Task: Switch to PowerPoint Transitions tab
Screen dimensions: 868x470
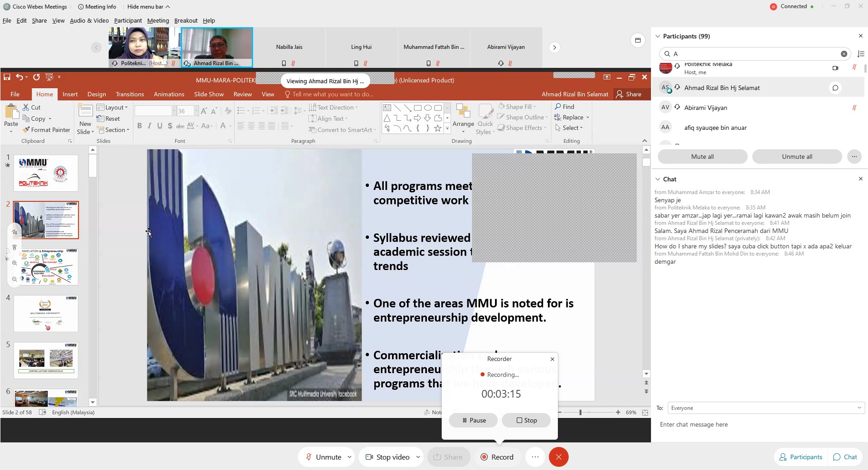Action: click(130, 94)
